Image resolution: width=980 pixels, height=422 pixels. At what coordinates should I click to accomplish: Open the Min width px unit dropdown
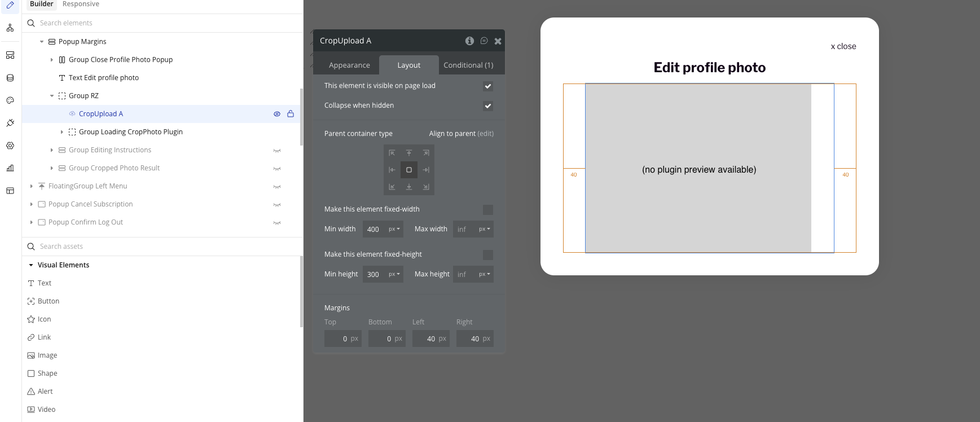click(394, 229)
